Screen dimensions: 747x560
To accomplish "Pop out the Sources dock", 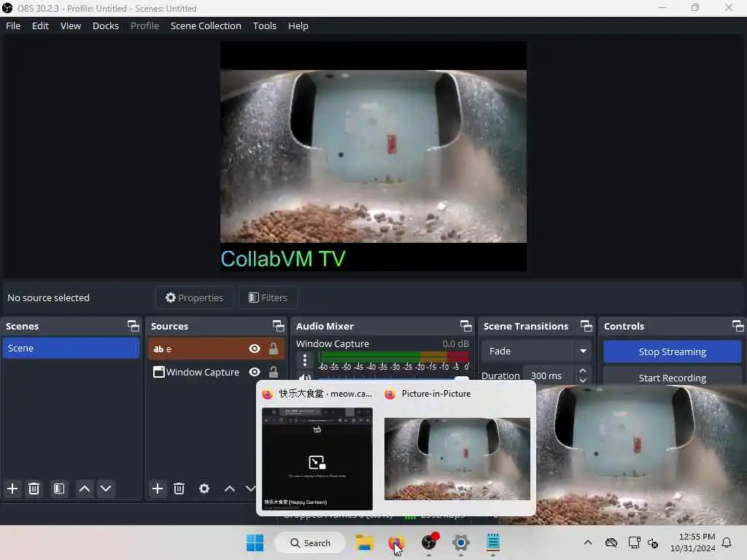I will (278, 326).
